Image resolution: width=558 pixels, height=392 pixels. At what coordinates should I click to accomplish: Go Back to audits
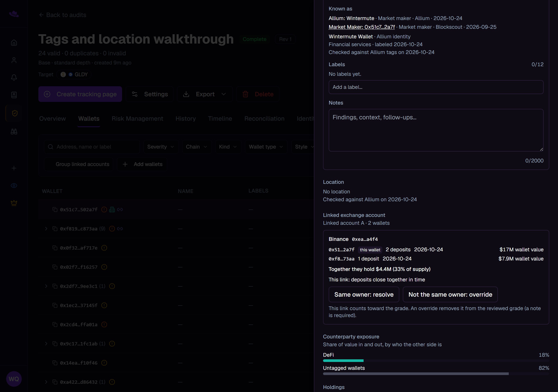[x=63, y=15]
